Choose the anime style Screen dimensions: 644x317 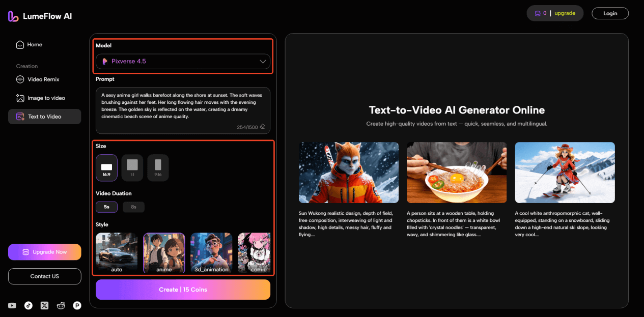click(x=164, y=253)
